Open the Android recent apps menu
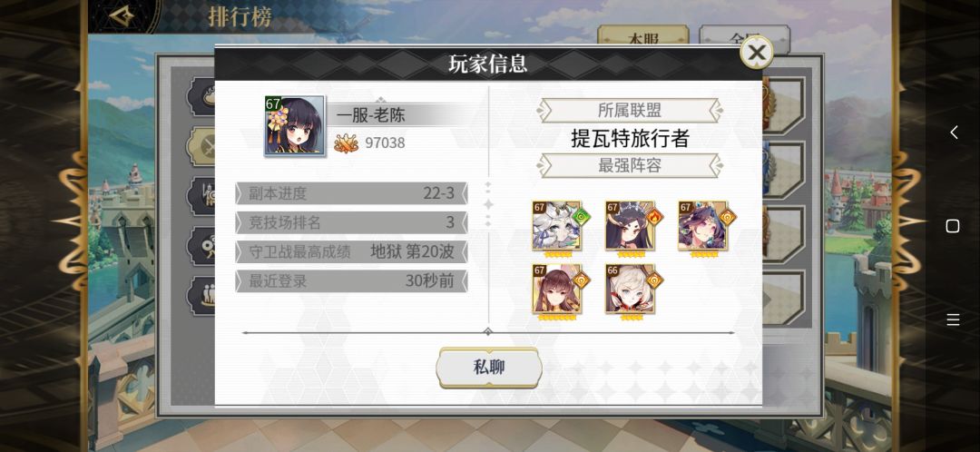 tap(953, 320)
